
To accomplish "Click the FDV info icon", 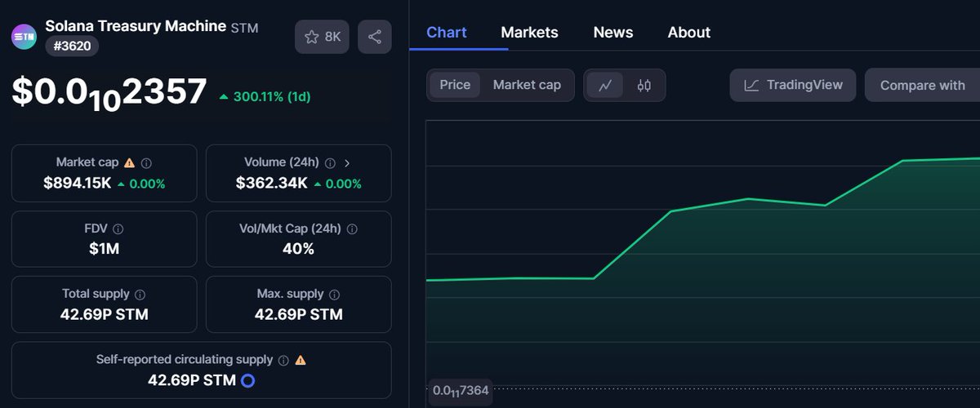I will point(118,229).
